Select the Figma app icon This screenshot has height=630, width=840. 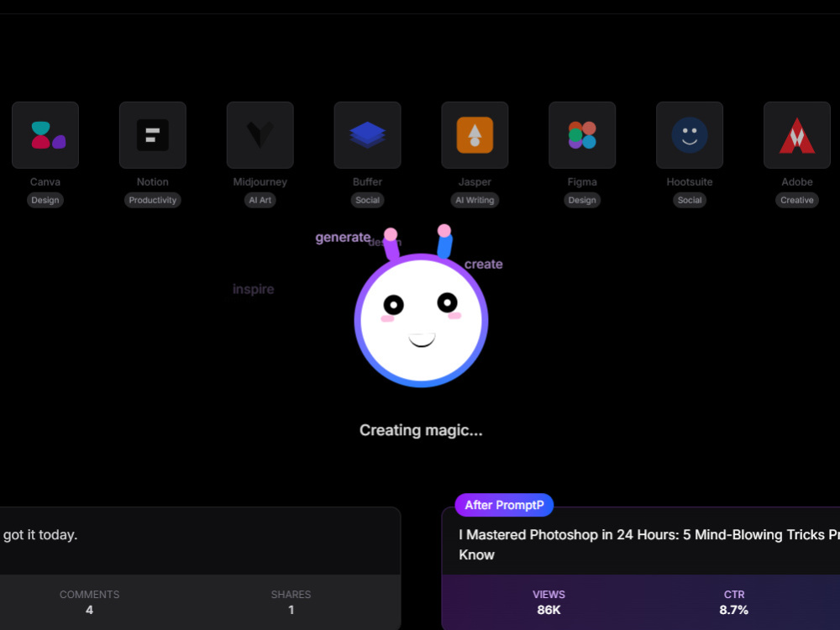pyautogui.click(x=582, y=135)
